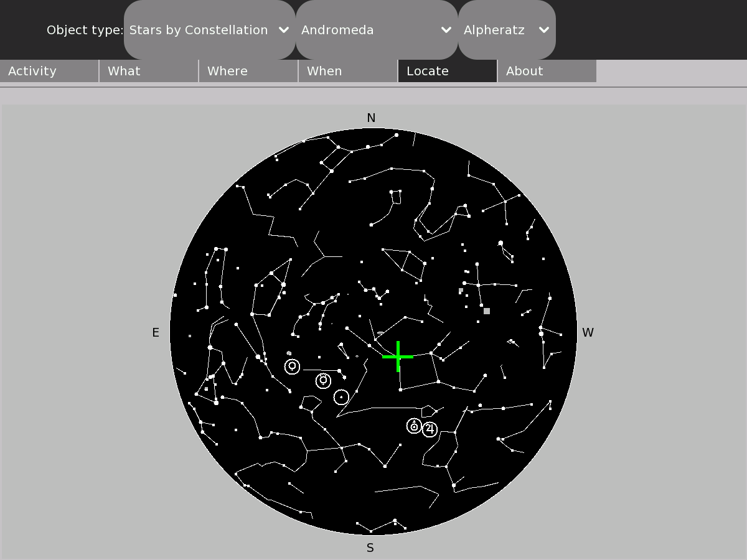Select the When tab
Image resolution: width=747 pixels, height=560 pixels.
pyautogui.click(x=348, y=71)
